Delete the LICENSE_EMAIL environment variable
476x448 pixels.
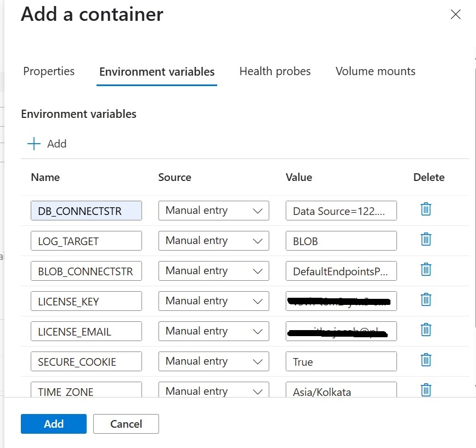coord(426,330)
